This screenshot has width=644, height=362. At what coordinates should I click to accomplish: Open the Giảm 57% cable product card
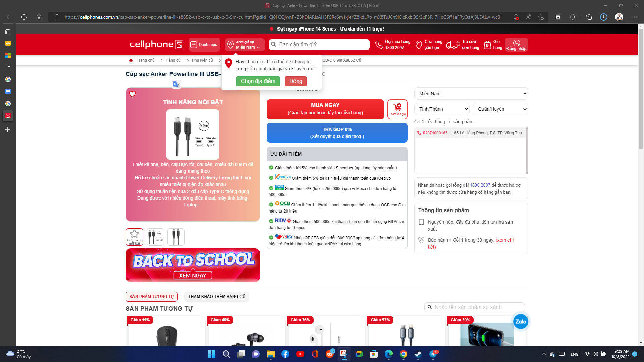pyautogui.click(x=407, y=331)
